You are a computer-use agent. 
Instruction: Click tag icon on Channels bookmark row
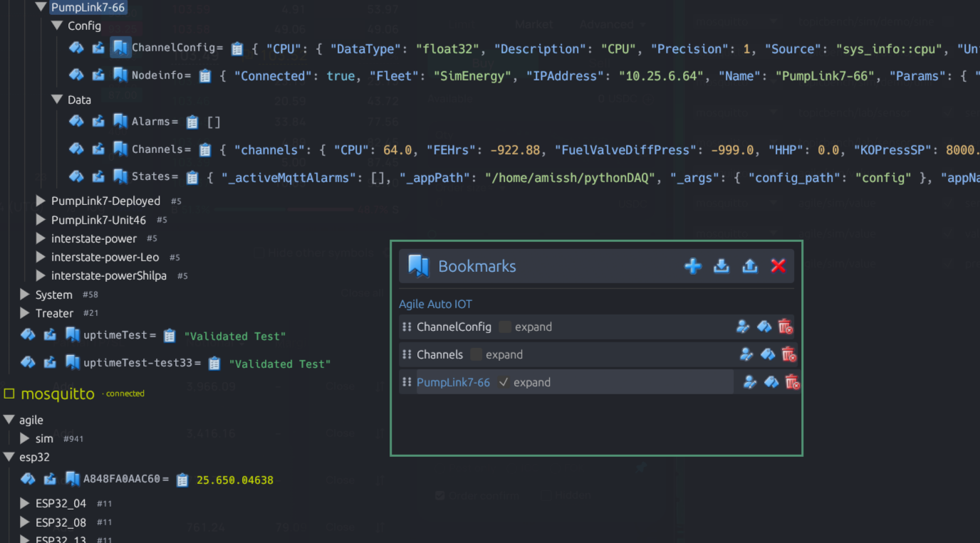pyautogui.click(x=767, y=354)
